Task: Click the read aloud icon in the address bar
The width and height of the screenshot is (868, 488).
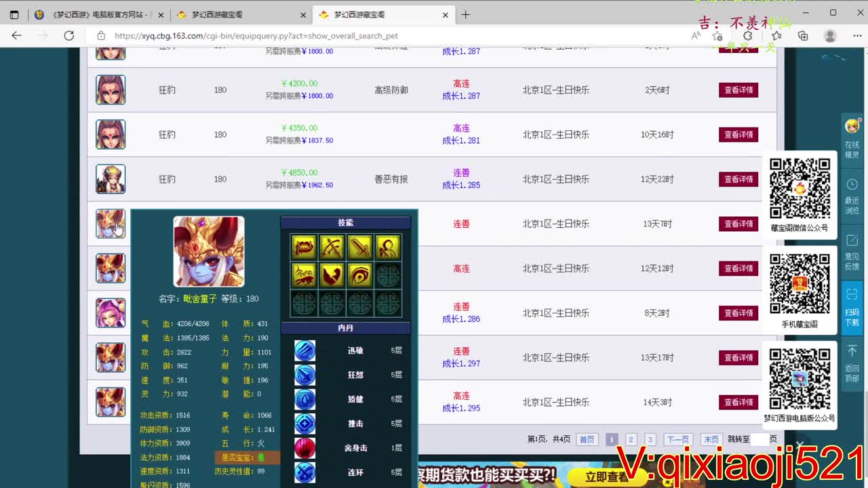Action: [696, 36]
